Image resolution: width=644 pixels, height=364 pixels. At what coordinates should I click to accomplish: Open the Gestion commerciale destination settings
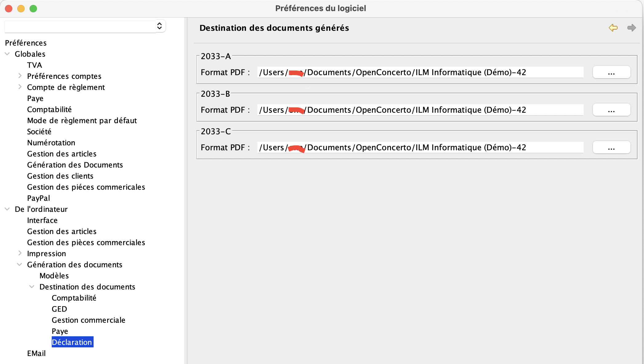tap(88, 320)
